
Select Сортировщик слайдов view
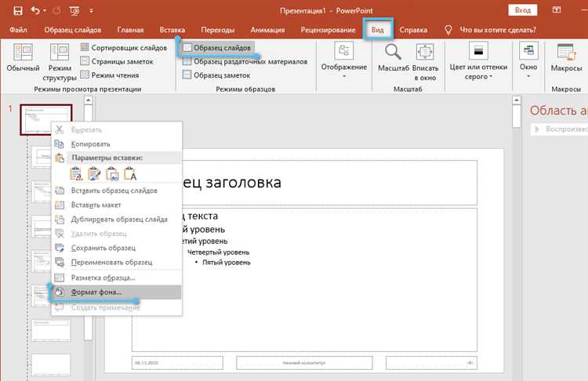tap(122, 48)
